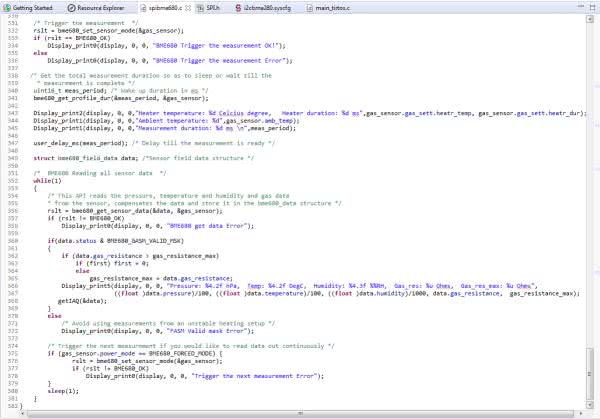Click the Getting Started tab icon
This screenshot has width=600, height=419.
pyautogui.click(x=7, y=6)
